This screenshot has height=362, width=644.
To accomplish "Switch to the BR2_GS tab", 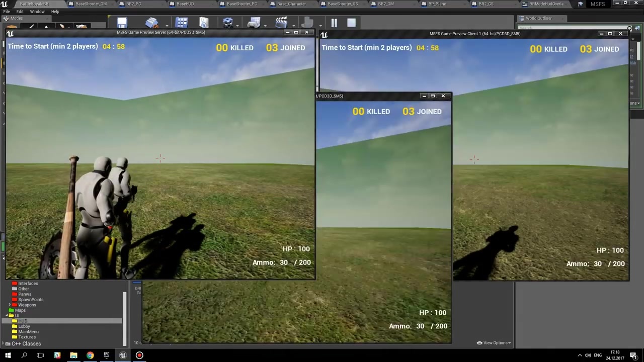I will [x=486, y=4].
